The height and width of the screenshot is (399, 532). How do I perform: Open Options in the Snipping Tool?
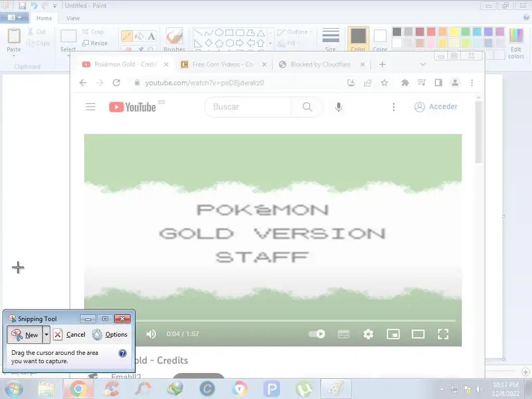[110, 335]
